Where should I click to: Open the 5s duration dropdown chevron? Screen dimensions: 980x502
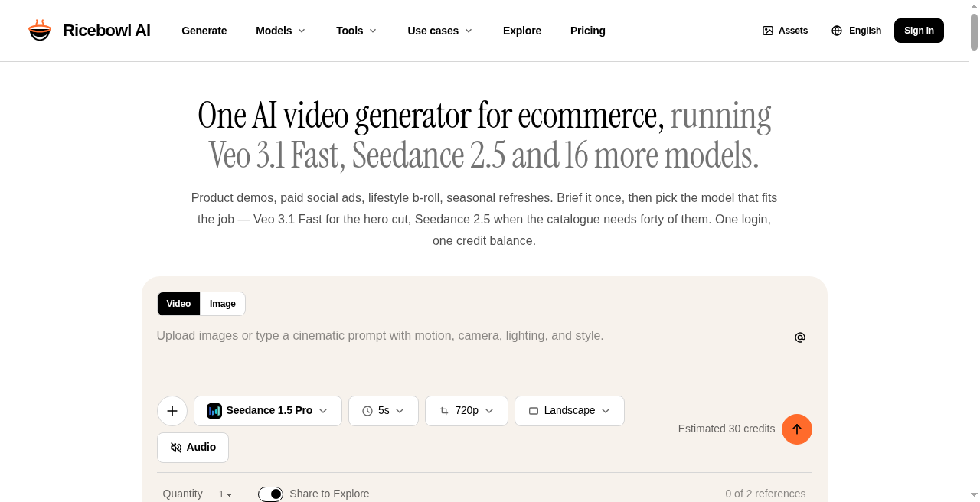400,411
